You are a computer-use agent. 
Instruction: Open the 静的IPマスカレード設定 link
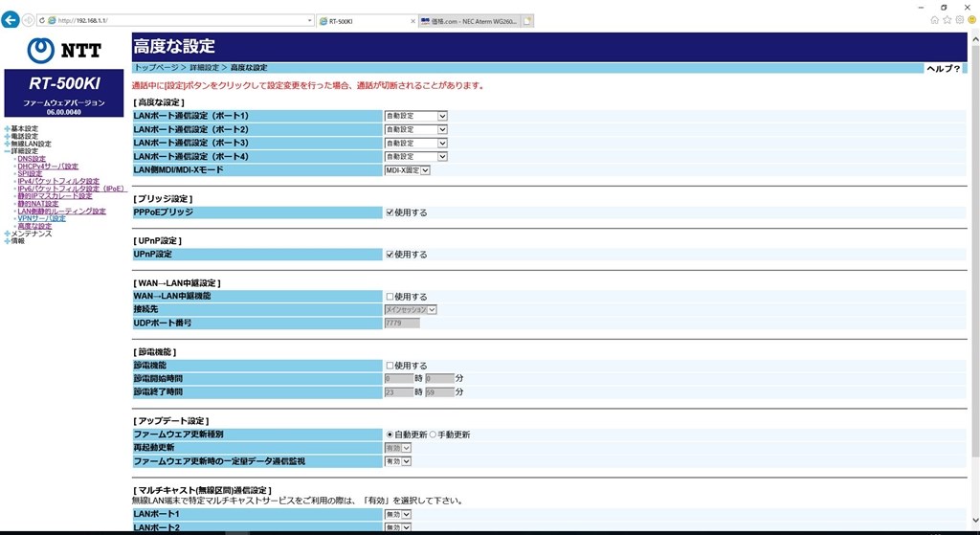55,196
